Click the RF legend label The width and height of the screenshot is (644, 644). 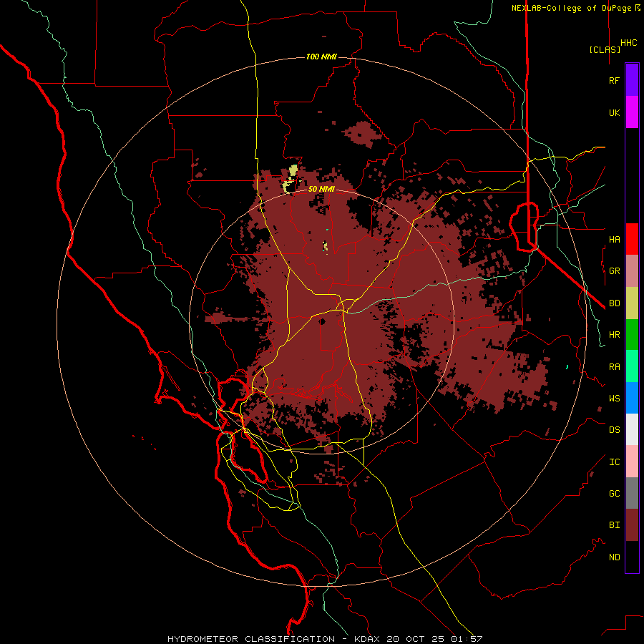coord(614,80)
